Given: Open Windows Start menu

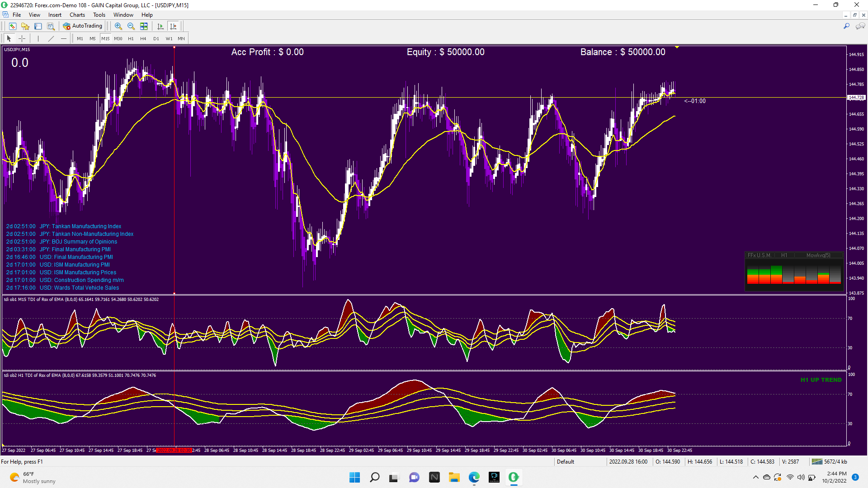Looking at the screenshot, I should 354,477.
